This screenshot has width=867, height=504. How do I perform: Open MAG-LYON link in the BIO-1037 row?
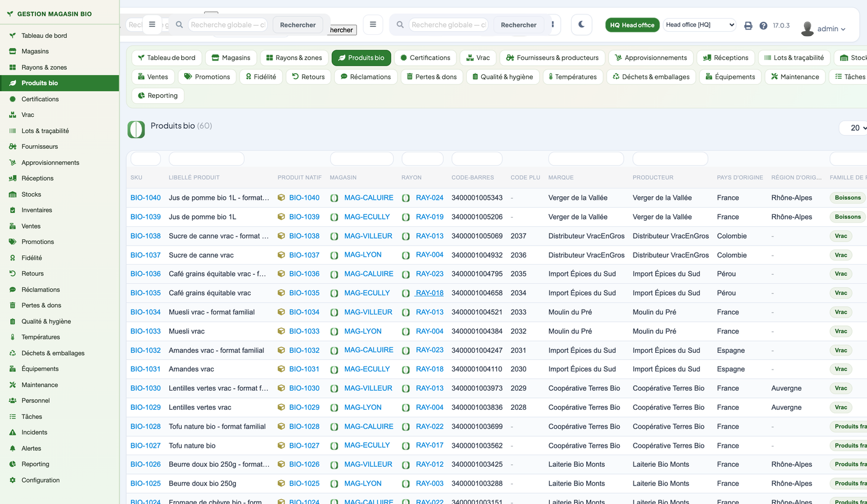pyautogui.click(x=363, y=255)
